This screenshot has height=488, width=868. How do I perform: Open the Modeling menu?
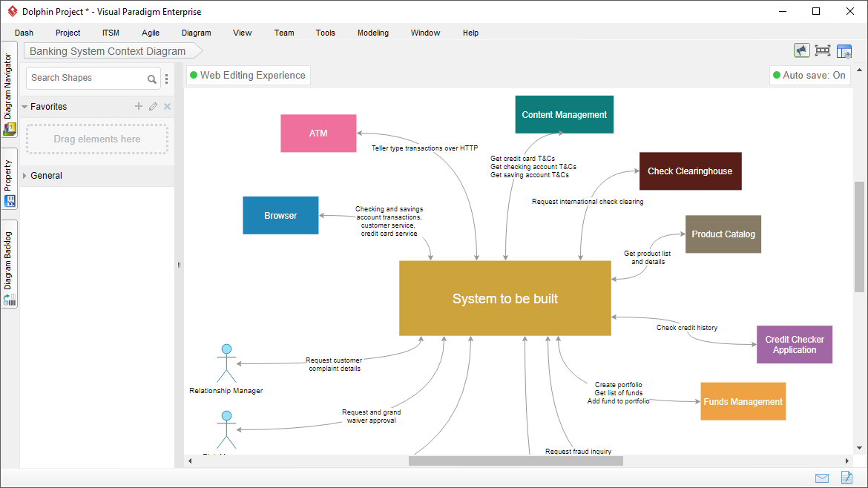click(372, 33)
